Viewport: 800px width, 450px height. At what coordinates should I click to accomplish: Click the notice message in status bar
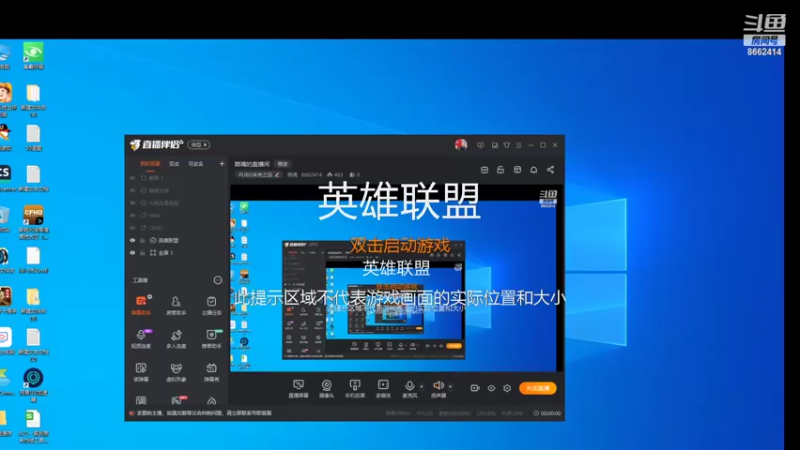point(204,413)
